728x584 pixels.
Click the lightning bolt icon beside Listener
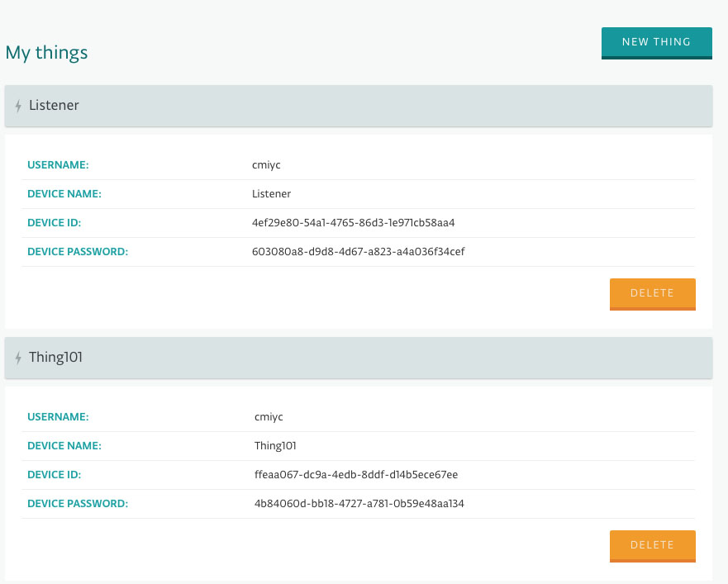(x=18, y=106)
